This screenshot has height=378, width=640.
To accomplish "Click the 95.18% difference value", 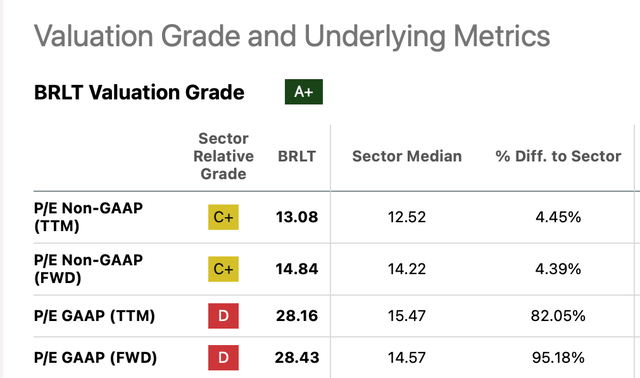I will 558,358.
